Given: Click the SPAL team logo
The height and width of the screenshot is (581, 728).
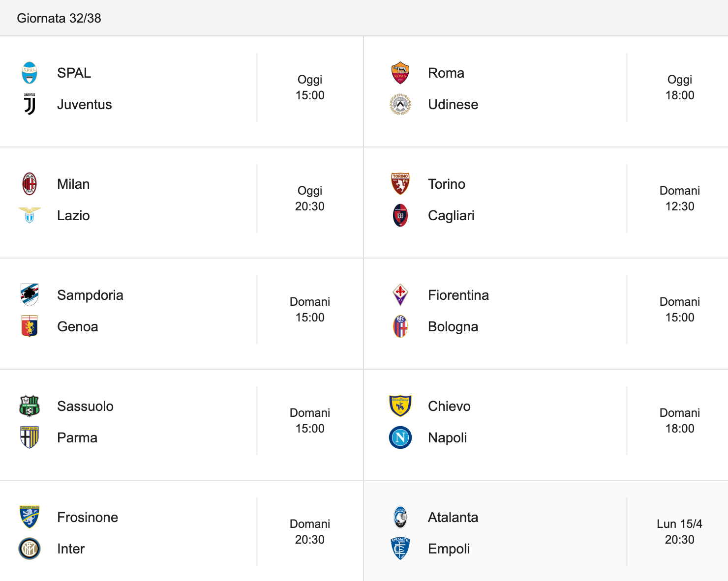Looking at the screenshot, I should click(x=30, y=73).
